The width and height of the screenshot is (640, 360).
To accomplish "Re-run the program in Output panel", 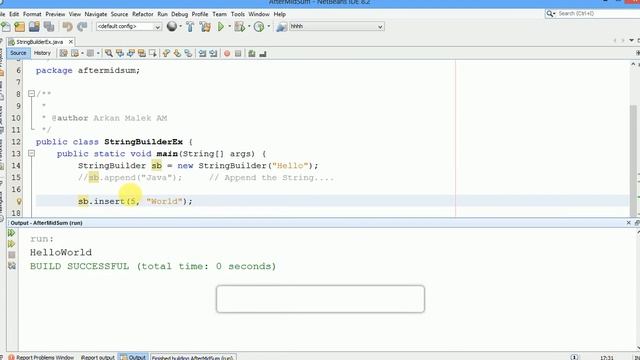I will (x=11, y=233).
